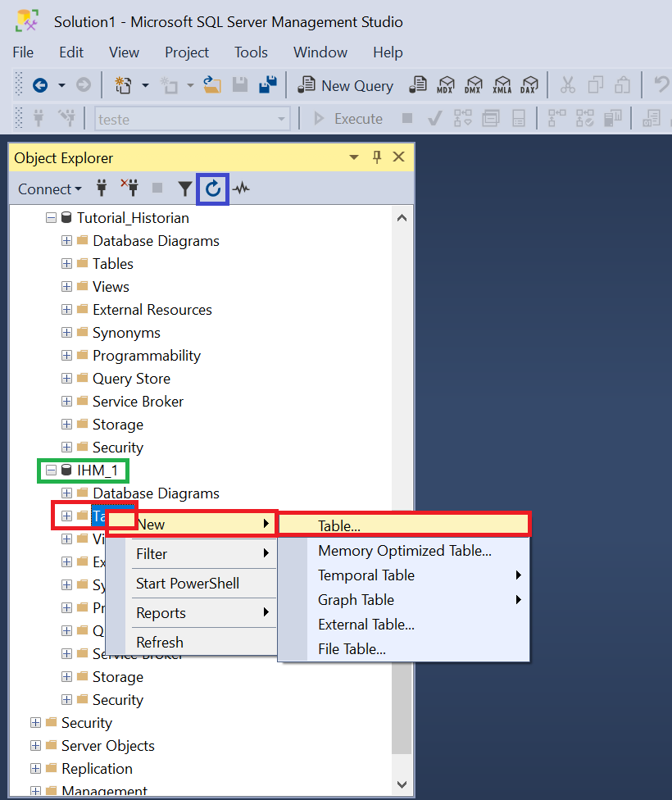Collapse the Tutorial_Historian database node
This screenshot has width=672, height=800.
click(51, 218)
